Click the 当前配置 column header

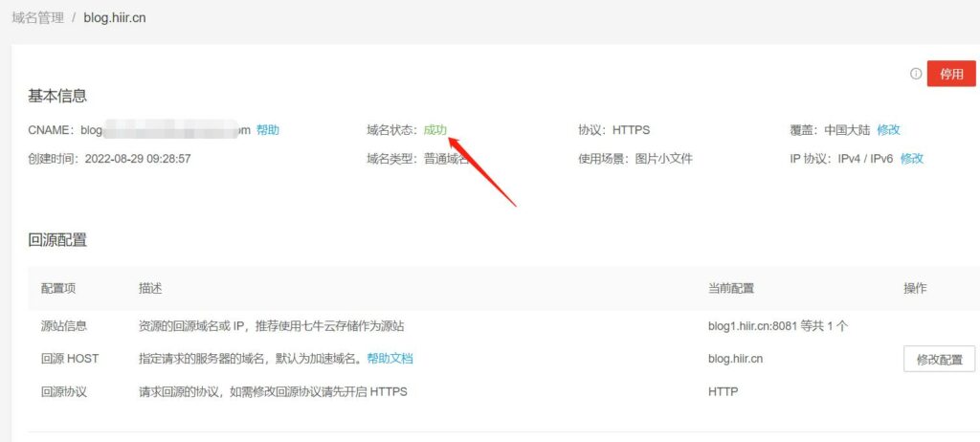pyautogui.click(x=731, y=288)
